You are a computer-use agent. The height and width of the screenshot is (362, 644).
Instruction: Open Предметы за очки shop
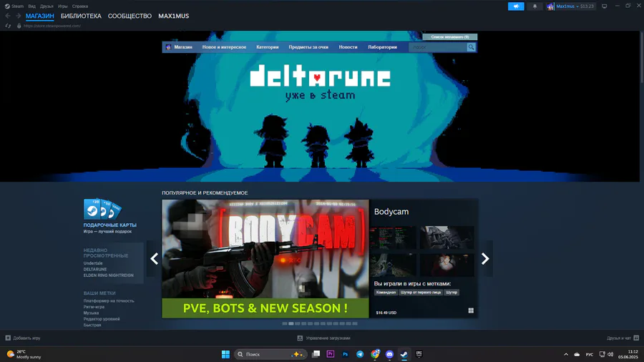308,47
